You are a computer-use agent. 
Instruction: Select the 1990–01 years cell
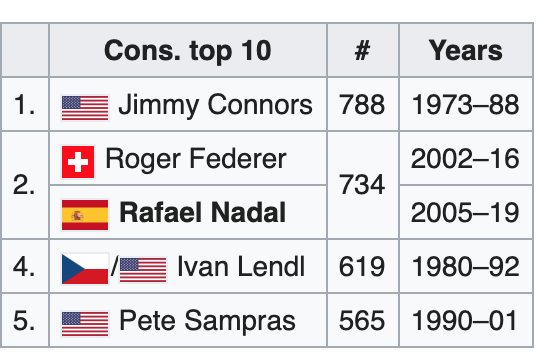coord(466,320)
